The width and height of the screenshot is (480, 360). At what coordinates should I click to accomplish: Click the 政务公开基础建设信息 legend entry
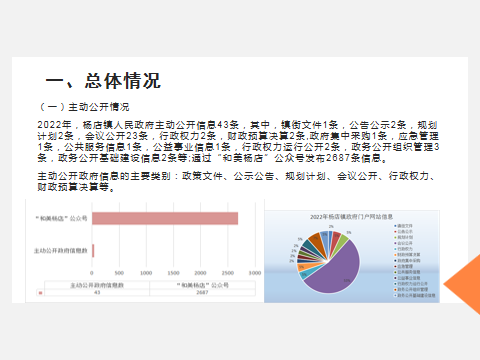pyautogui.click(x=414, y=295)
